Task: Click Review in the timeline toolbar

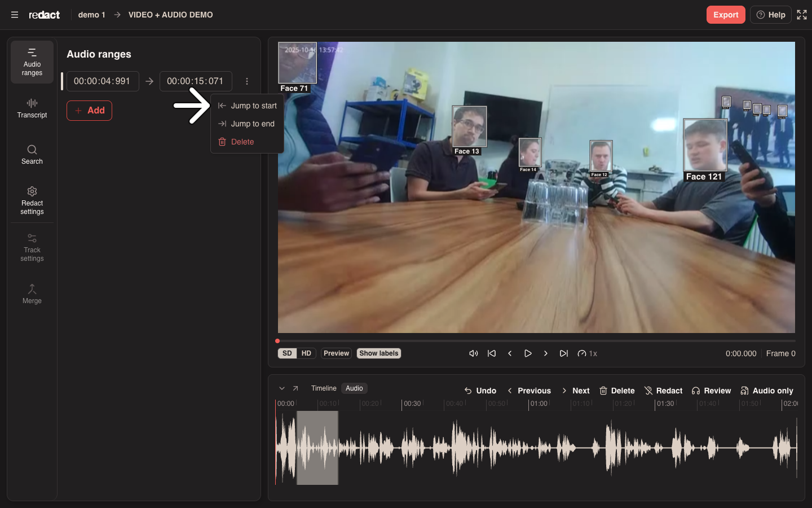Action: [712, 391]
